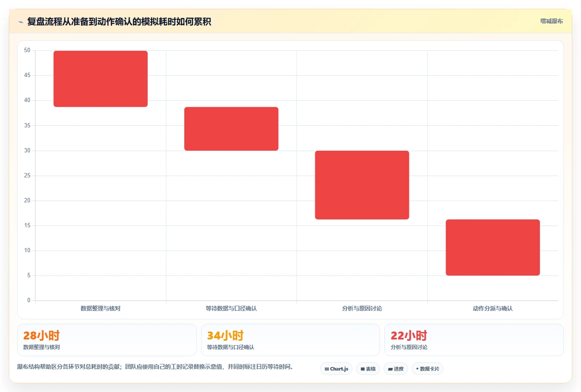The width and height of the screenshot is (581, 392).
Task: Click x-axis label 分析与原因讨论
Action: click(x=362, y=308)
